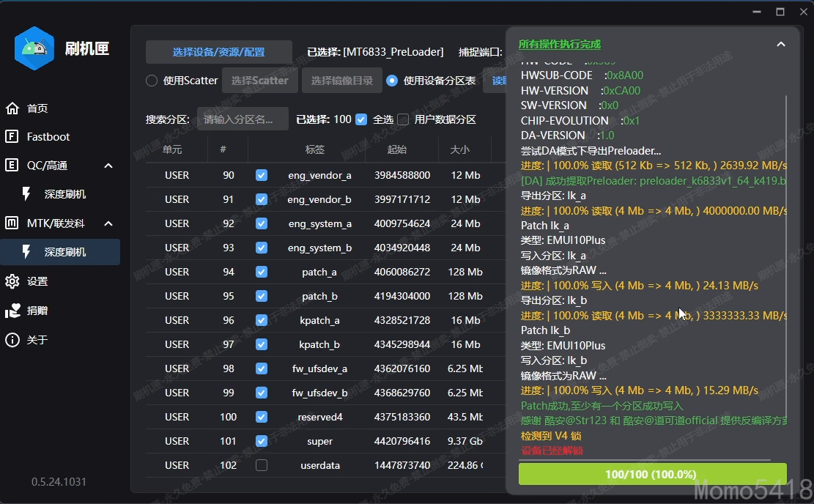Enable the userdata partition checkbox
The width and height of the screenshot is (814, 504).
[262, 465]
